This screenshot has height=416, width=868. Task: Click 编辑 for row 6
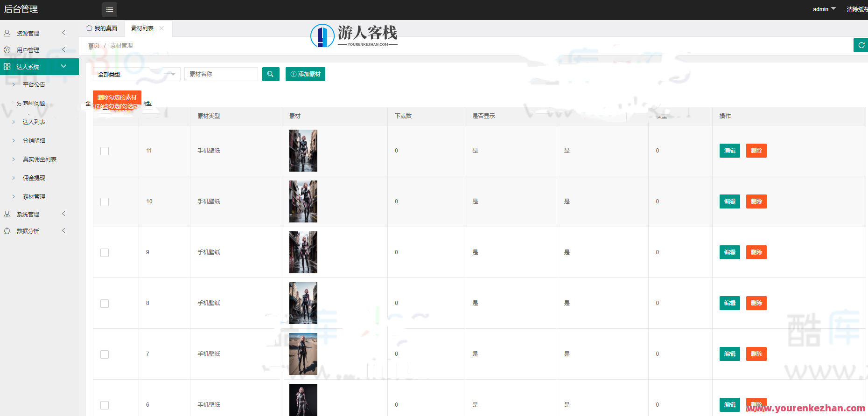pyautogui.click(x=730, y=405)
